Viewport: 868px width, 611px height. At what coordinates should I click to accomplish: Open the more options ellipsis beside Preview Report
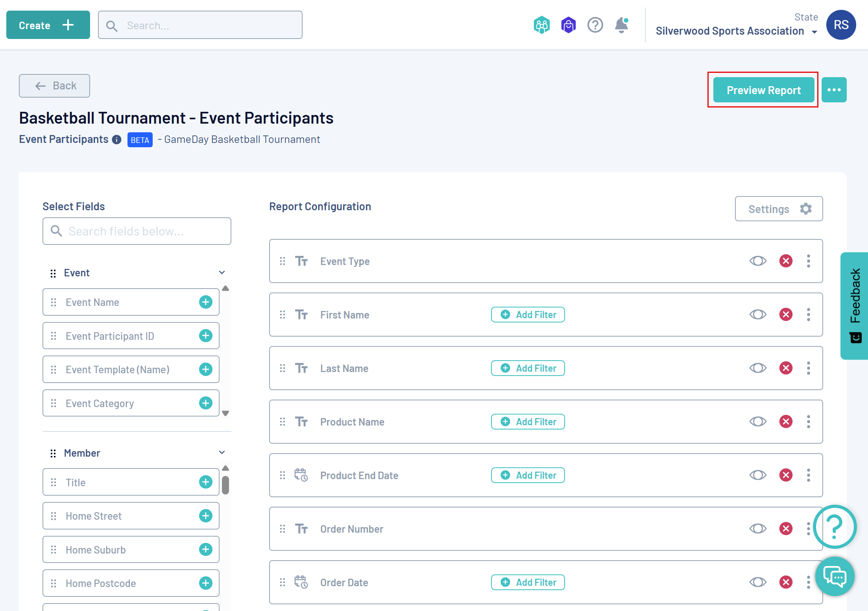pyautogui.click(x=834, y=90)
